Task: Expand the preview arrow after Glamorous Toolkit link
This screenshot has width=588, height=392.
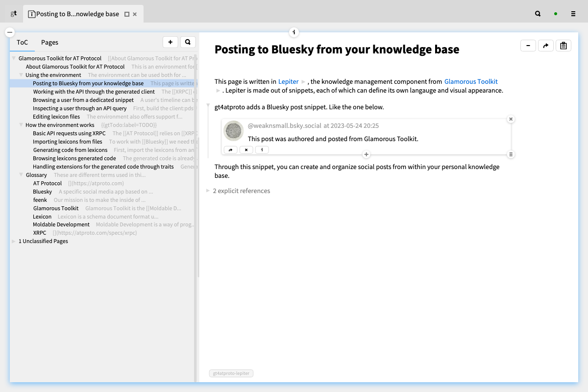Action: point(219,90)
